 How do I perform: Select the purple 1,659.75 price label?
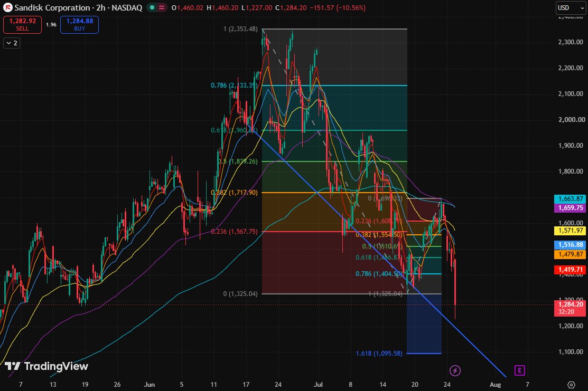click(571, 208)
